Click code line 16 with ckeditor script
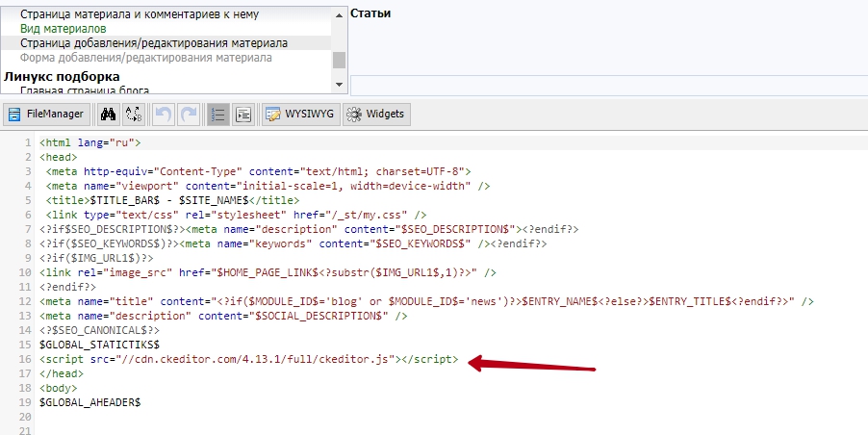This screenshot has width=868, height=435. 248,360
